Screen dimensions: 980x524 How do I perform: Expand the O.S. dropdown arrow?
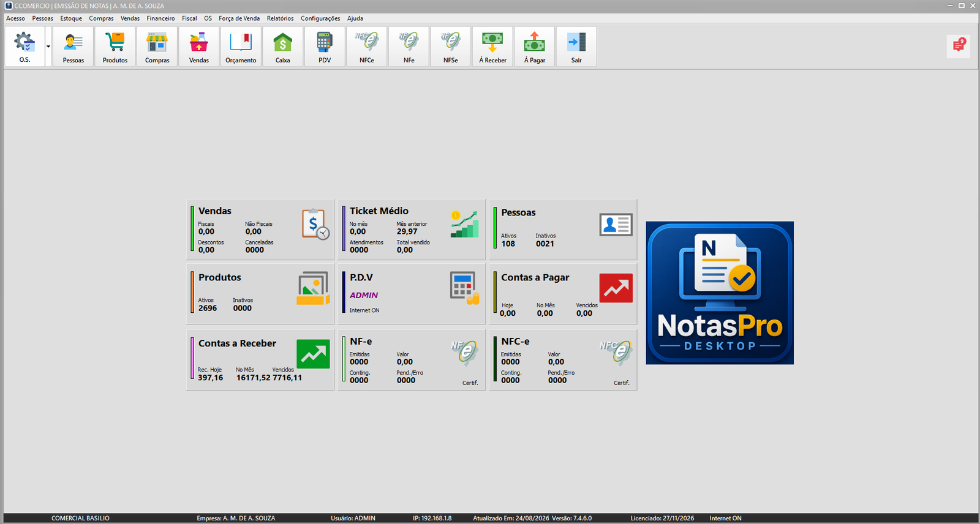click(x=48, y=47)
